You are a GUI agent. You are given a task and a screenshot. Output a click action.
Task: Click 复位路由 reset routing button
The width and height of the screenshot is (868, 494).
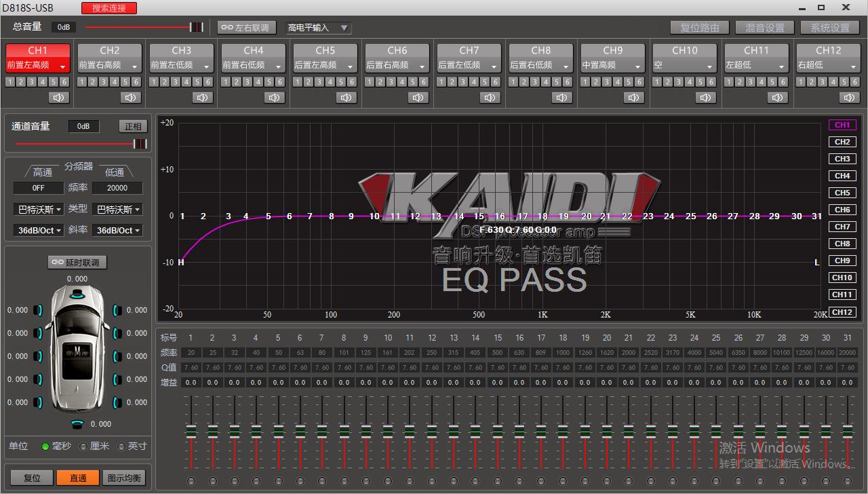[x=699, y=28]
